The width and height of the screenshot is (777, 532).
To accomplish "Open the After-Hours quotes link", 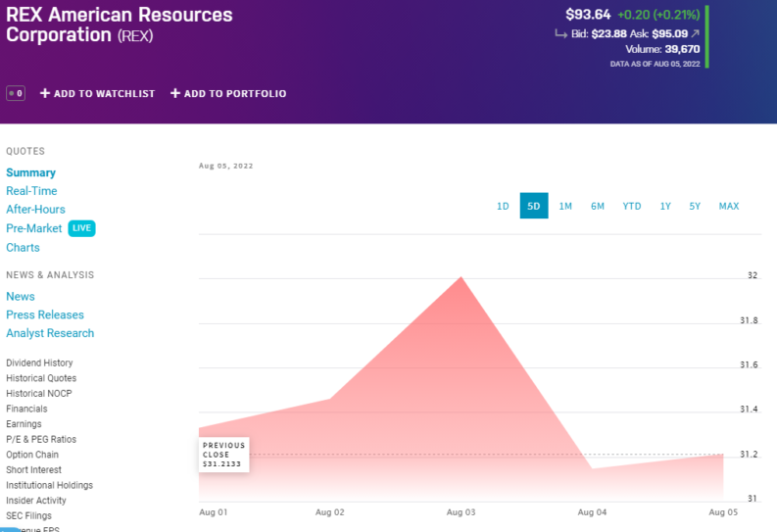I will (x=35, y=209).
